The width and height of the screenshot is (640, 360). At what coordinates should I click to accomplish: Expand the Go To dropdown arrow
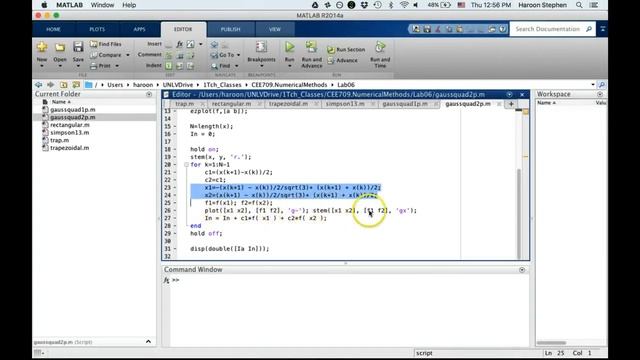coord(238,55)
